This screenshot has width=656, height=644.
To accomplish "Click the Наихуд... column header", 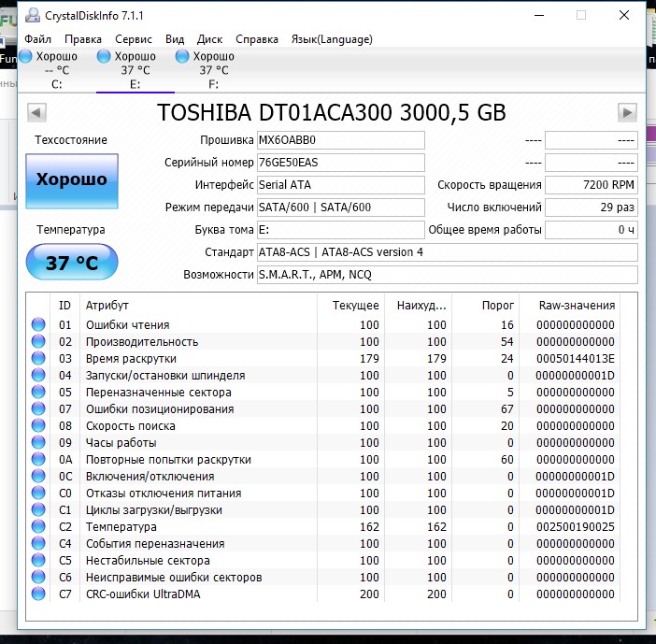I will 418,306.
